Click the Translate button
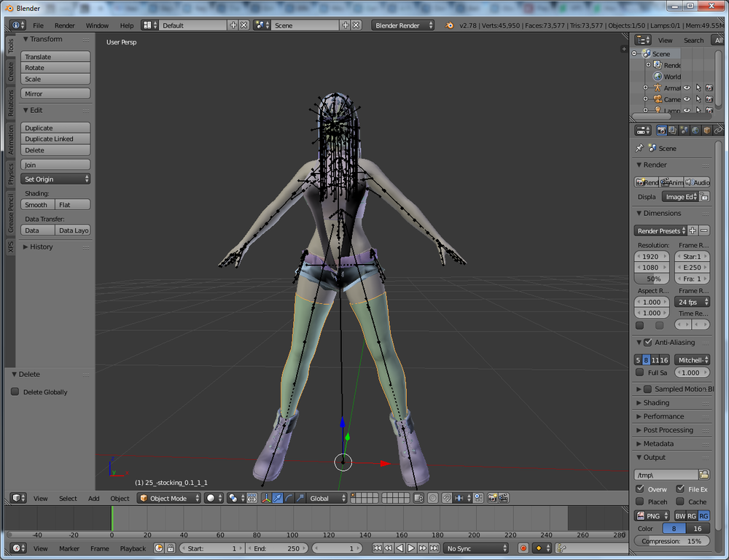 coord(55,57)
